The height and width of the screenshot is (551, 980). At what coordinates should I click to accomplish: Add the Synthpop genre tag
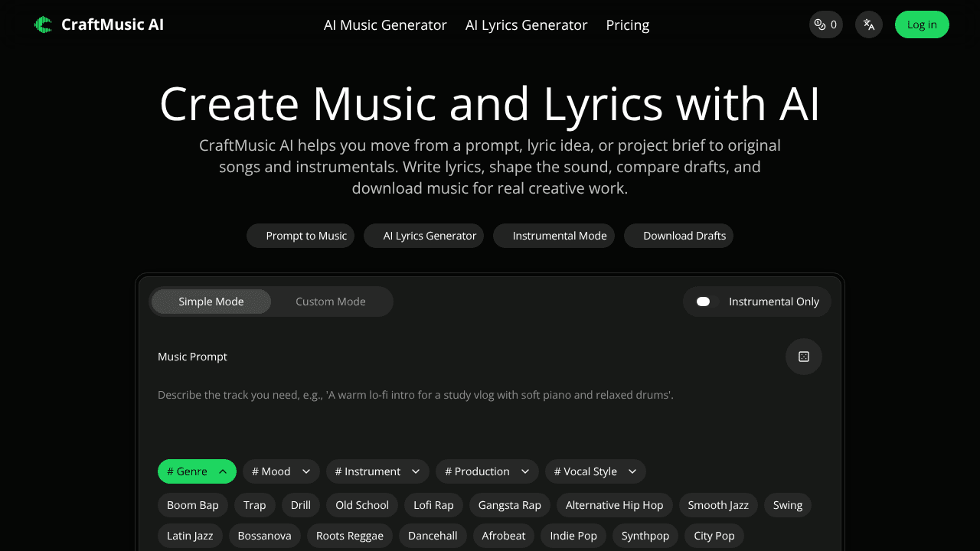pyautogui.click(x=645, y=536)
